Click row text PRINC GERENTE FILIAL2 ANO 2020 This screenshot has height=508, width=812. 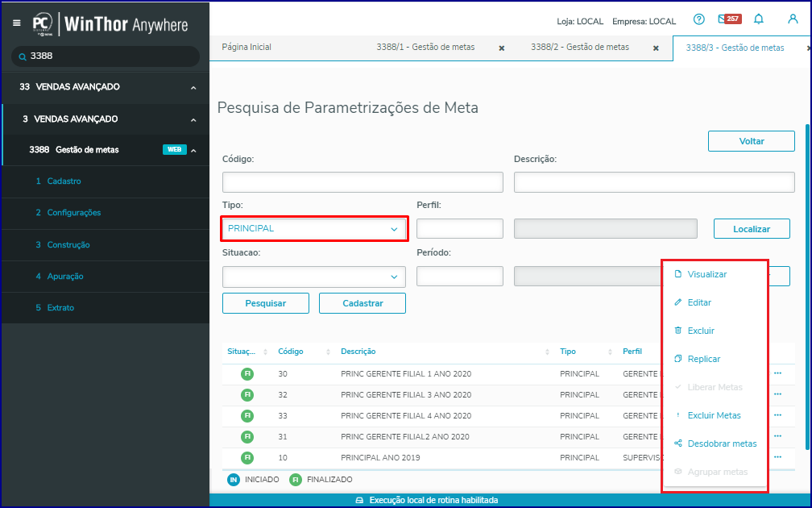405,436
